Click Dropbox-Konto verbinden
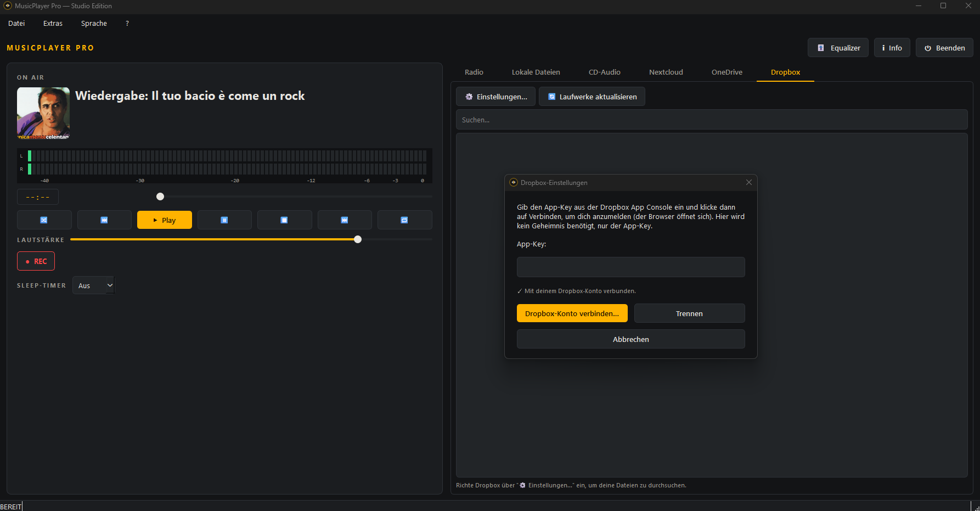The width and height of the screenshot is (980, 511). click(572, 313)
